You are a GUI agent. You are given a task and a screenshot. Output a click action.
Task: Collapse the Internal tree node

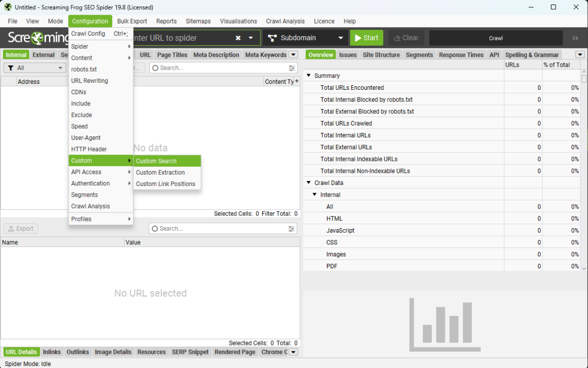tap(315, 195)
